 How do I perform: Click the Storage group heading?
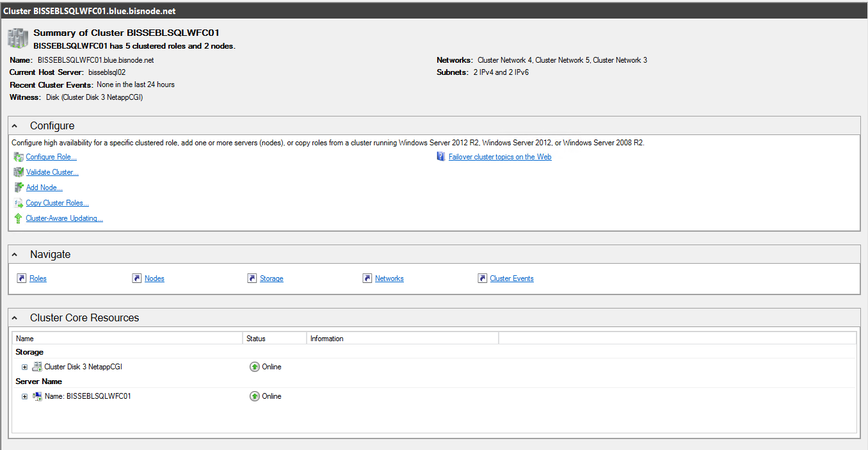click(x=29, y=352)
